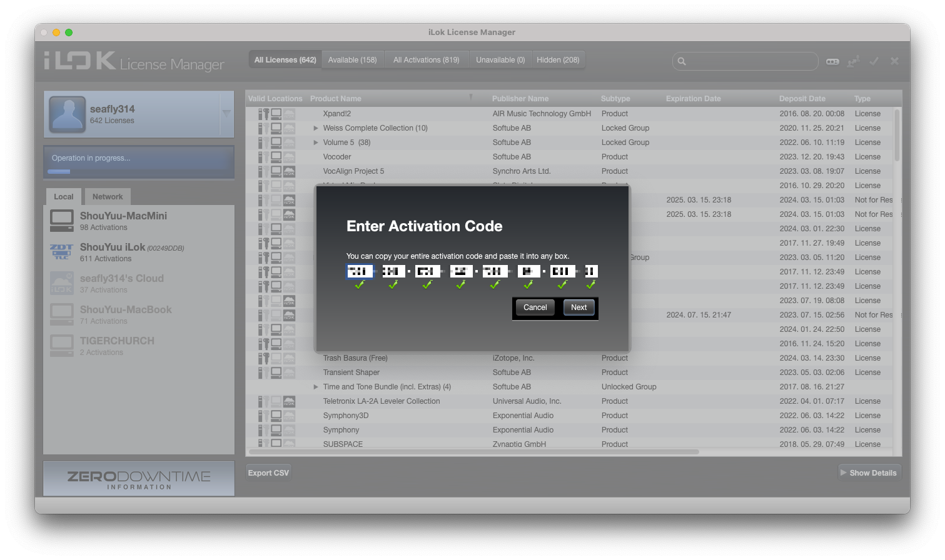945x560 pixels.
Task: Click the first activation code box
Action: click(359, 271)
